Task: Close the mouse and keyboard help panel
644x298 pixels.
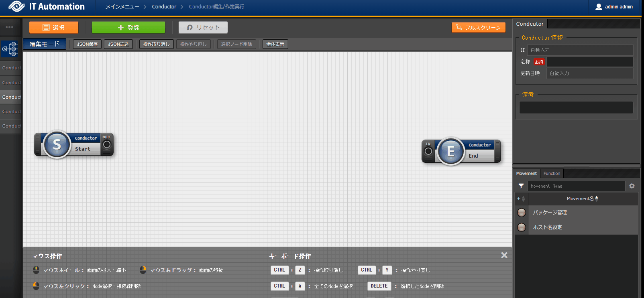Action: click(x=504, y=255)
